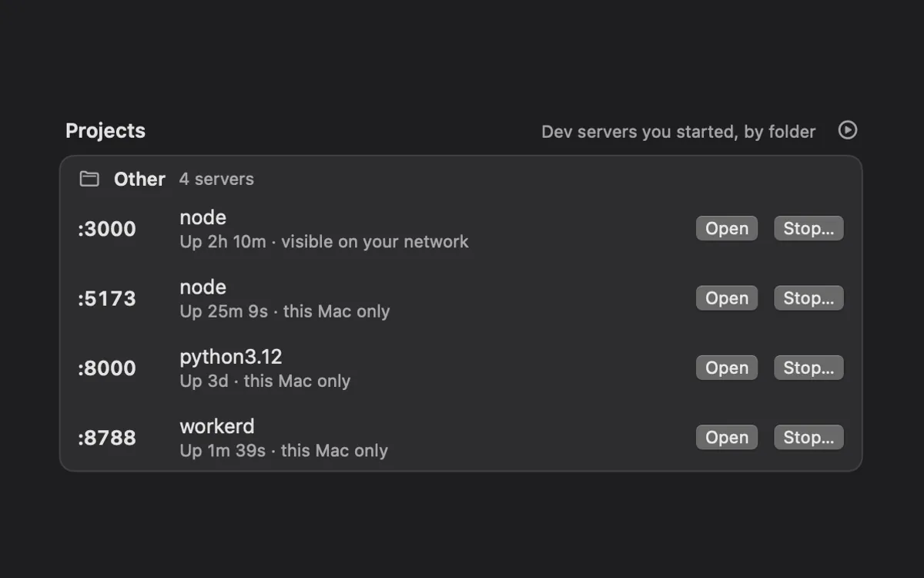924x578 pixels.
Task: Click 'Up 2h 10m · visible on your network'
Action: pos(324,242)
